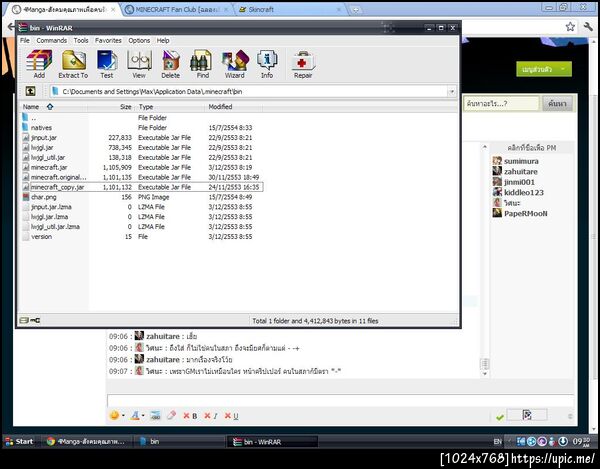Open PM with user PapeRMooN

click(x=526, y=213)
